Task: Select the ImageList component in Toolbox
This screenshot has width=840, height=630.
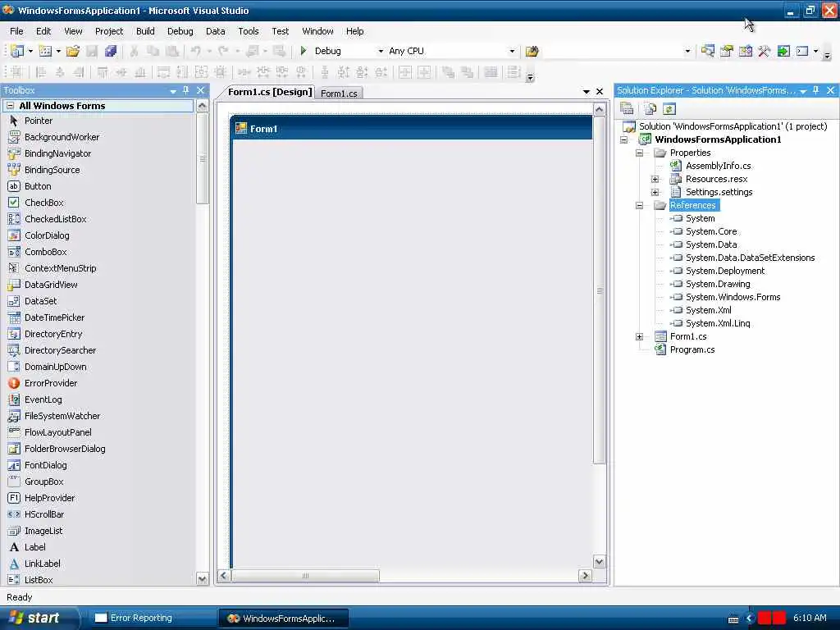Action: coord(98,531)
